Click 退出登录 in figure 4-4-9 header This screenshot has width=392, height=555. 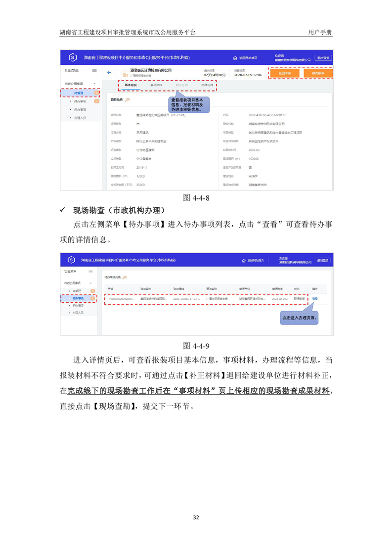(322, 260)
